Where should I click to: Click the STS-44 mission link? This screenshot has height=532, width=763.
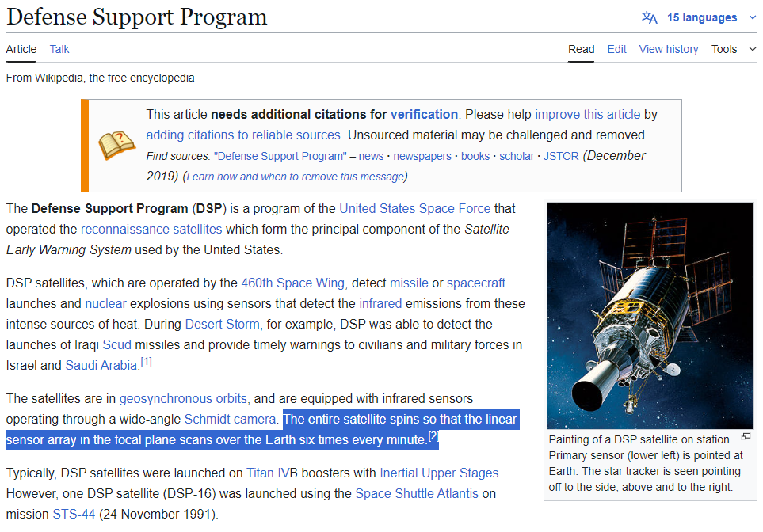pos(74,514)
